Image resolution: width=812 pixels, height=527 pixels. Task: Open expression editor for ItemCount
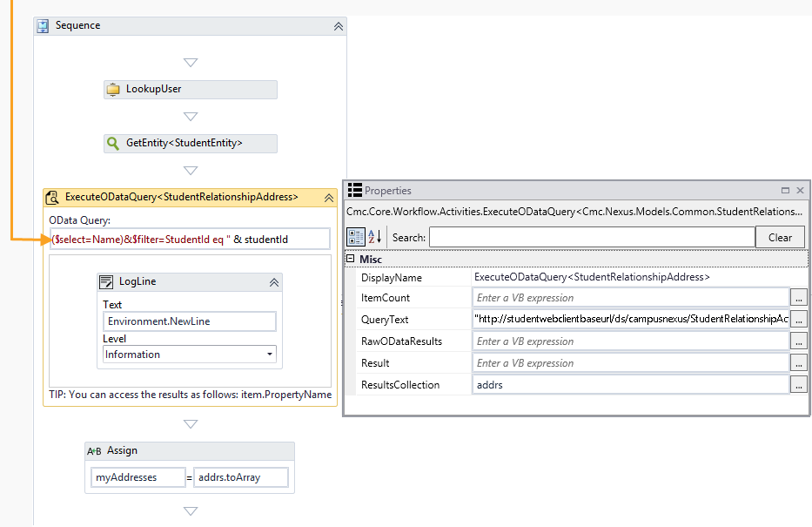pos(799,298)
